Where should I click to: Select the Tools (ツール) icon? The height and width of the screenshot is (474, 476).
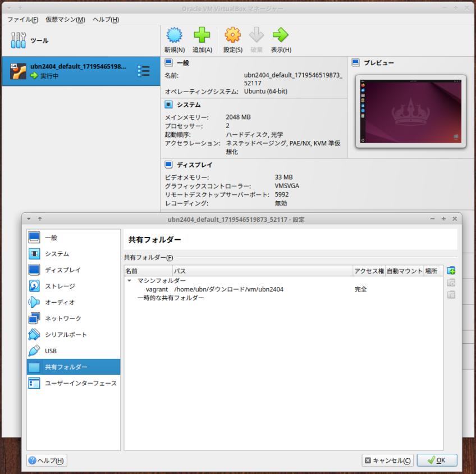[x=18, y=40]
